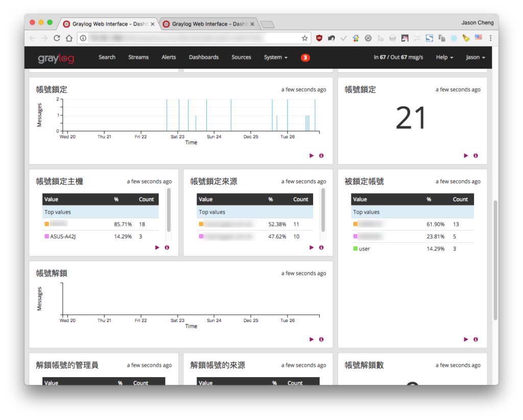Image resolution: width=523 pixels, height=420 pixels.
Task: Reload the current browser page
Action: click(57, 38)
